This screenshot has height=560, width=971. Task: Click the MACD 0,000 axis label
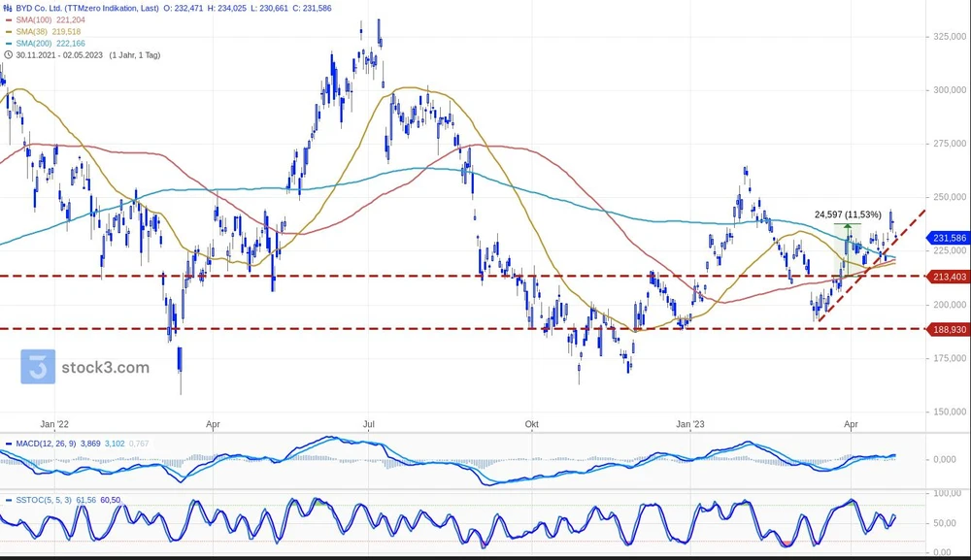coord(944,460)
